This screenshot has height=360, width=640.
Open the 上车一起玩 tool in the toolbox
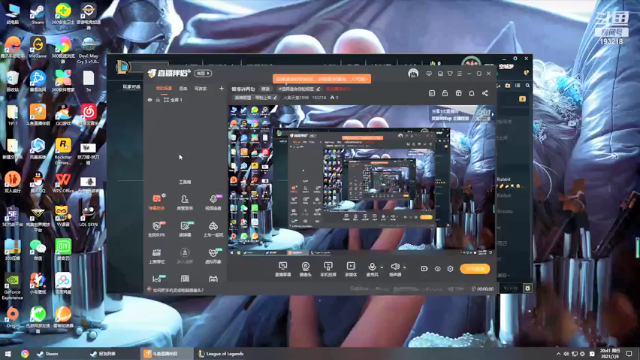[213, 229]
